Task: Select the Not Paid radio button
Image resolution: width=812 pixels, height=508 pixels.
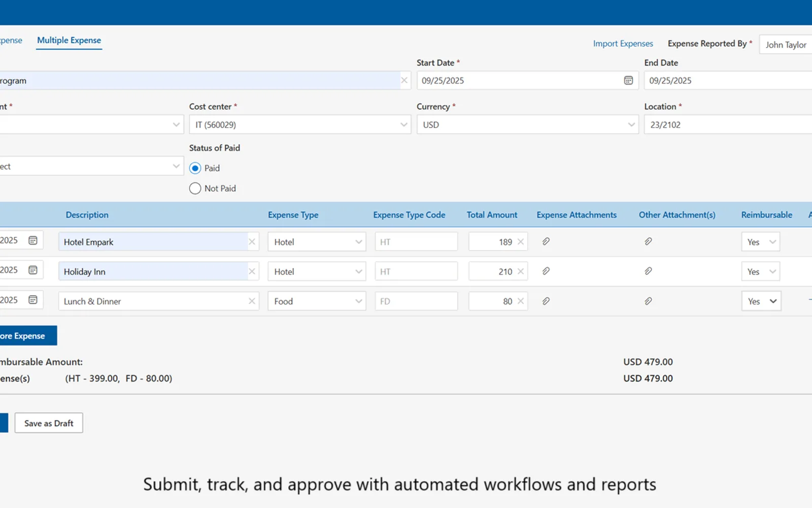Action: tap(195, 188)
